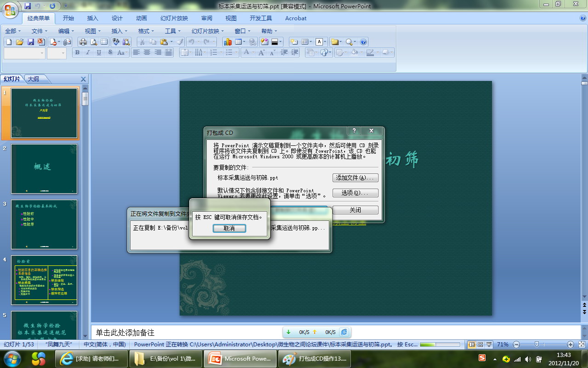Click the Help question mark icon in the toolbar
The width and height of the screenshot is (588, 368).
pyautogui.click(x=363, y=42)
